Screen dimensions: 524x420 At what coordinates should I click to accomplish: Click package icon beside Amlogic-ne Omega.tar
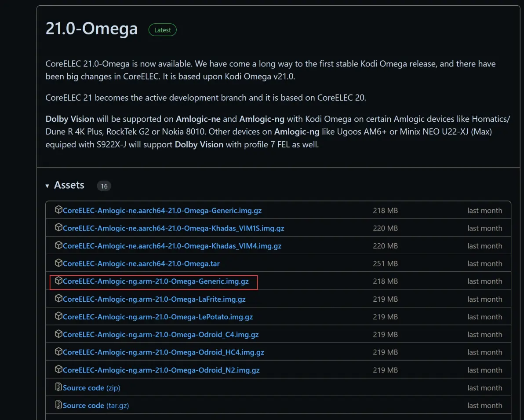click(x=58, y=263)
